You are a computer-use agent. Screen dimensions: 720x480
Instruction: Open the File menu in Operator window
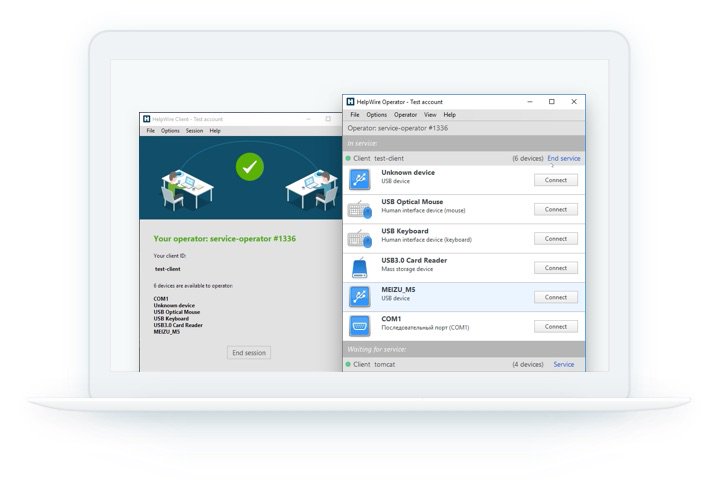pyautogui.click(x=355, y=115)
